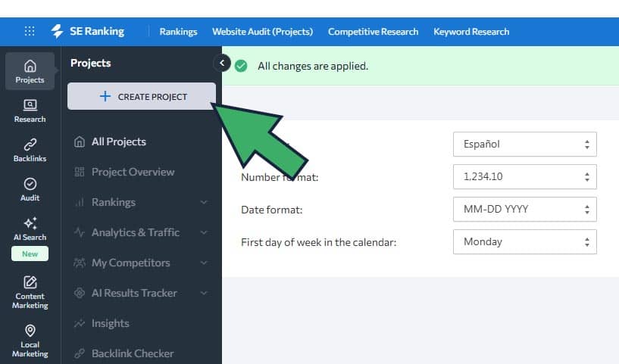
Task: Expand the My Competitors chevron
Action: point(204,263)
